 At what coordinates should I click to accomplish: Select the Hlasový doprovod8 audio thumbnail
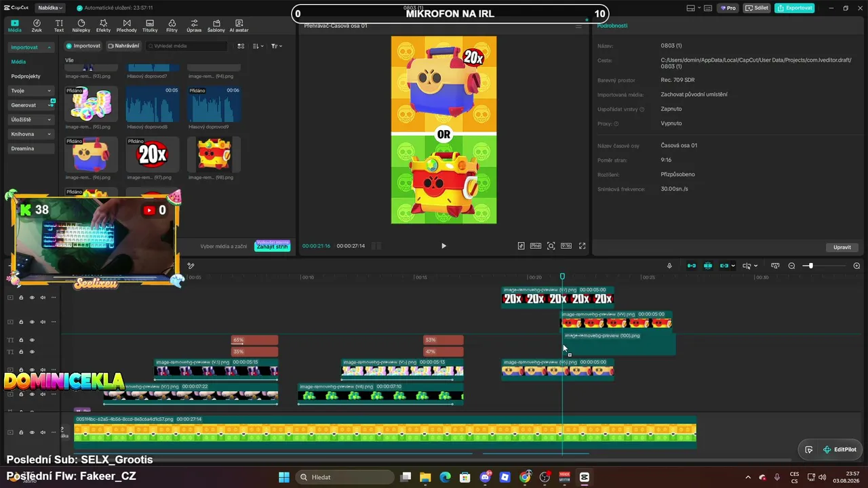153,104
